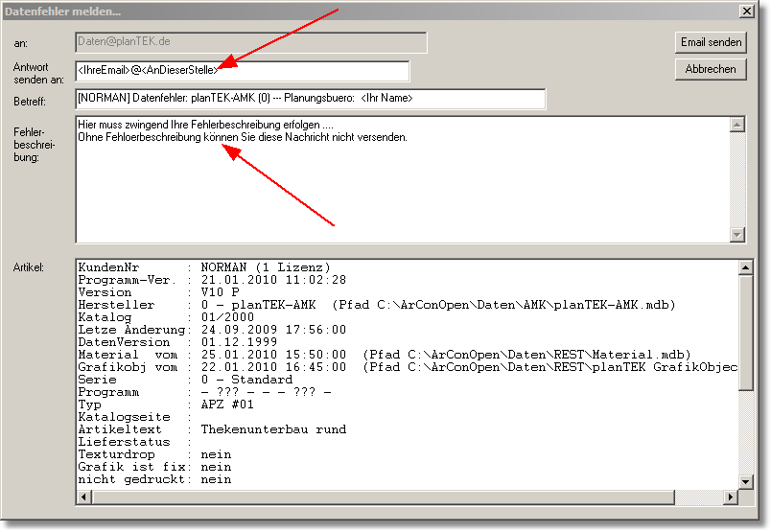
Task: Click the Antwort senden an email field
Action: pyautogui.click(x=242, y=71)
